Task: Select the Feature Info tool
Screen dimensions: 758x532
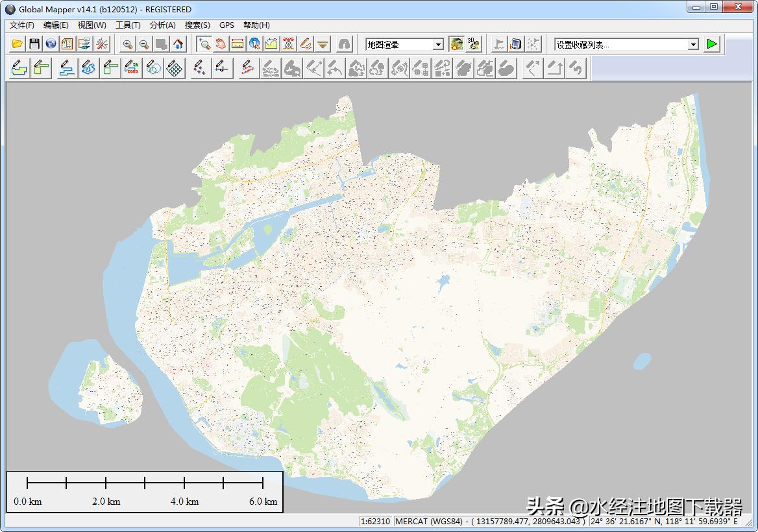Action: coord(254,44)
